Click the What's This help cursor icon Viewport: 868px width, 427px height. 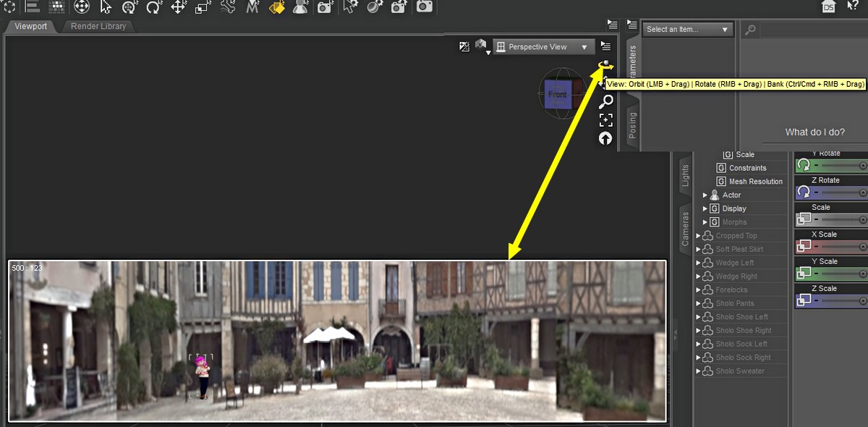[x=853, y=7]
